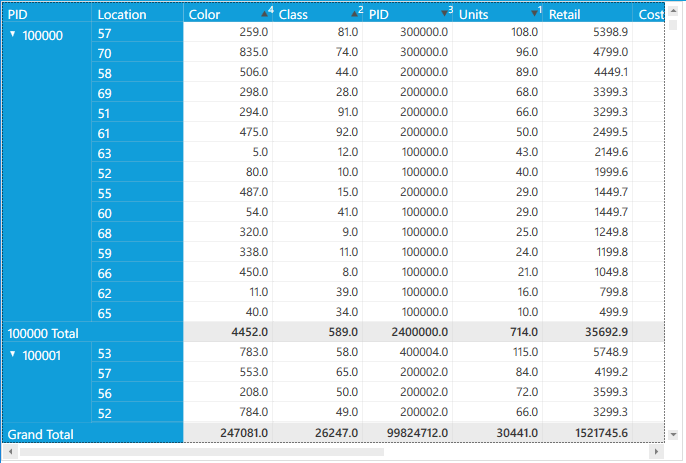This screenshot has width=686, height=463.
Task: Click the Color column ascending sort arrow
Action: [x=264, y=13]
